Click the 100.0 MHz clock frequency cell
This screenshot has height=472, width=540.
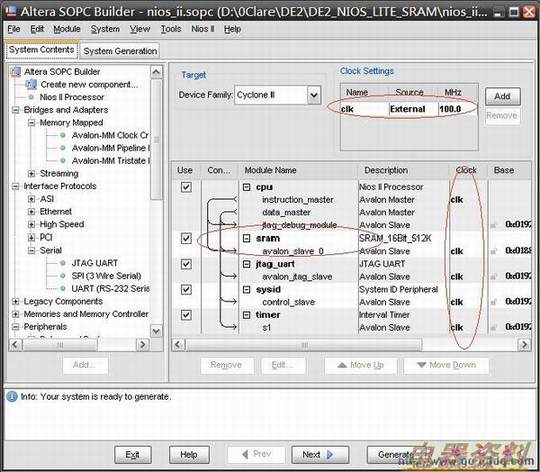[458, 109]
